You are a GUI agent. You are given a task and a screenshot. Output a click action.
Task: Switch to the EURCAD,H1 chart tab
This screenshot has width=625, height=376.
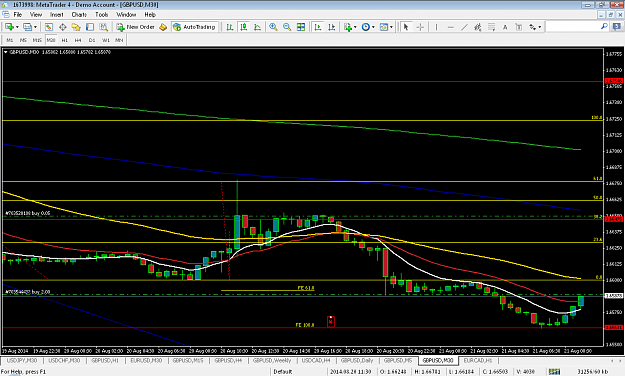pos(478,360)
